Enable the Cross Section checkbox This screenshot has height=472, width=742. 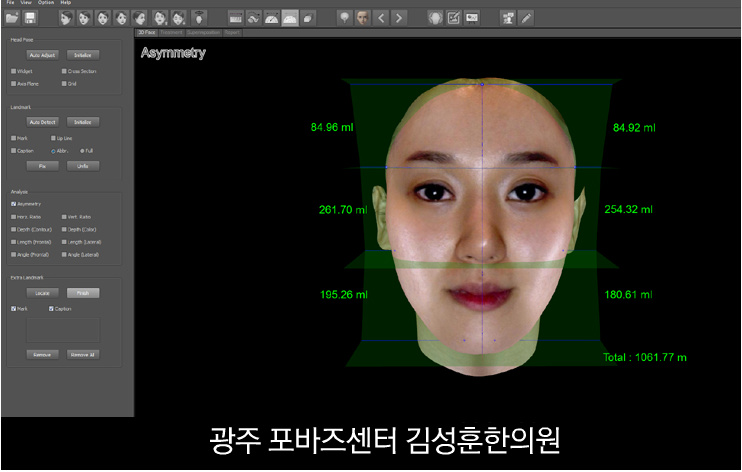(64, 71)
